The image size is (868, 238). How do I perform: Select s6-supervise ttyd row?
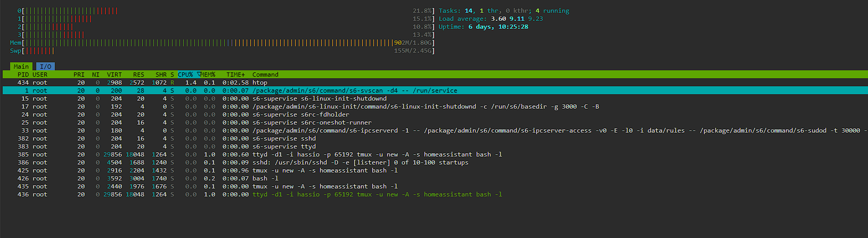coord(434,146)
